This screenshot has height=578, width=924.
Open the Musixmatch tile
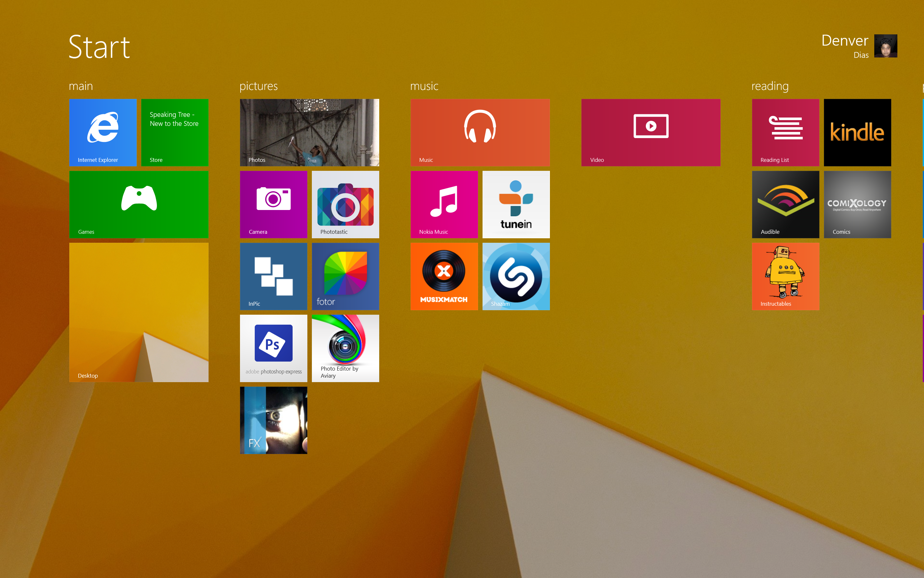(444, 276)
